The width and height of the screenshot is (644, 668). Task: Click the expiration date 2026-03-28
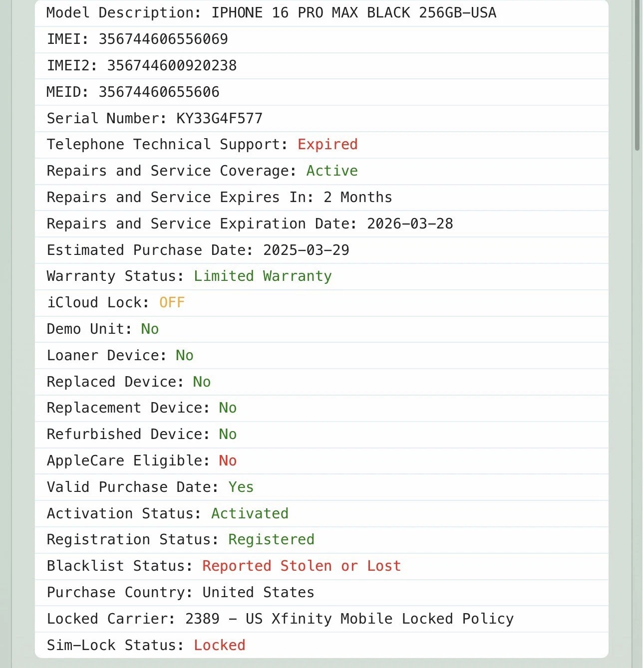[x=410, y=223]
